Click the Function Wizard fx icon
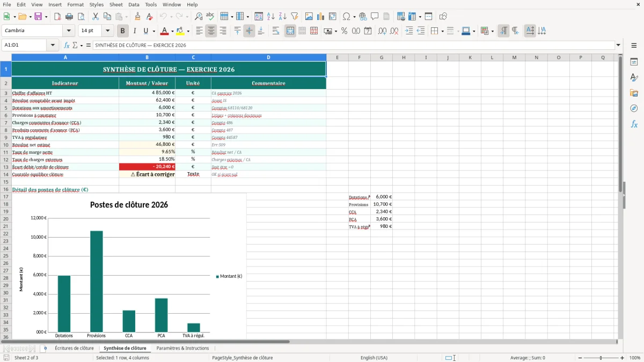Image resolution: width=644 pixels, height=362 pixels. tap(67, 46)
